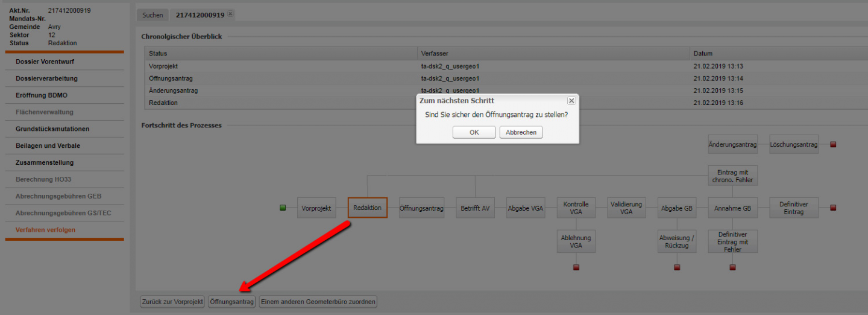Close the dialog with X icon

point(571,101)
